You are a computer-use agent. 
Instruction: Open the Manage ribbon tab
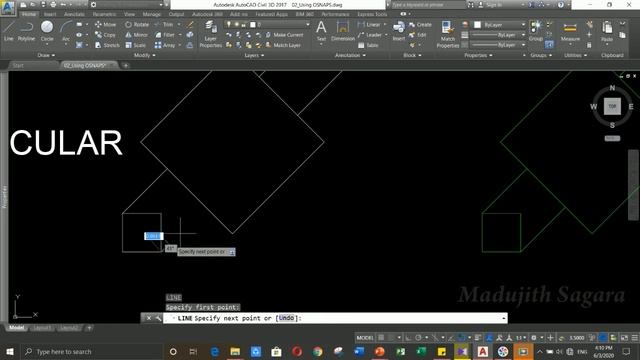(151, 14)
